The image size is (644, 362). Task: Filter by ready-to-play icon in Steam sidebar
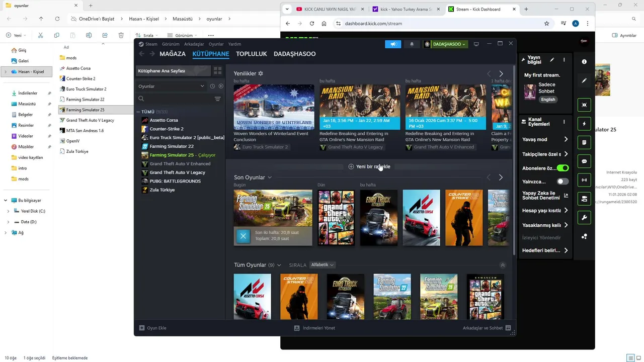point(221,86)
